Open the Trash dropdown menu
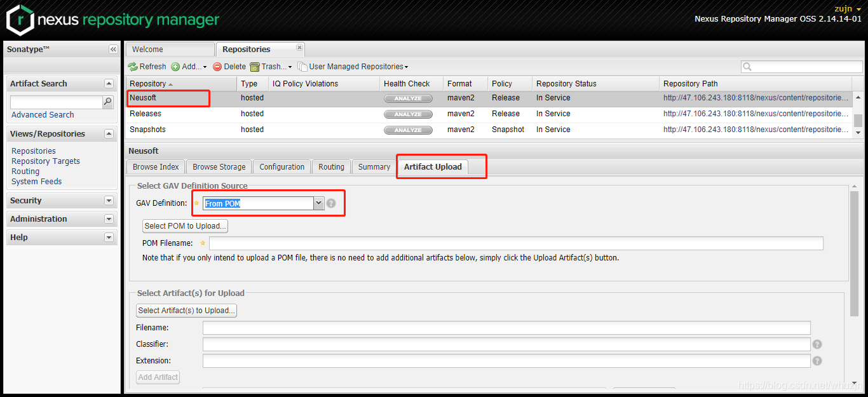The width and height of the screenshot is (868, 397). (271, 67)
